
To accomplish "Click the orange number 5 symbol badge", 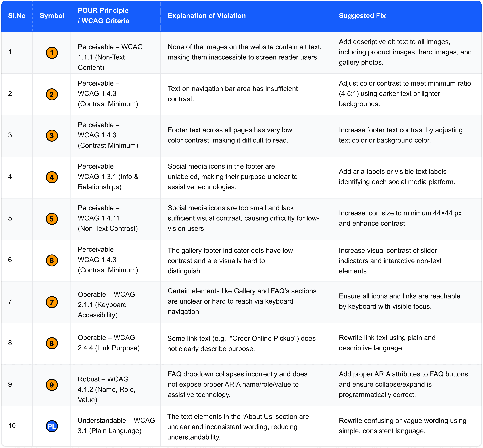I will (x=52, y=219).
